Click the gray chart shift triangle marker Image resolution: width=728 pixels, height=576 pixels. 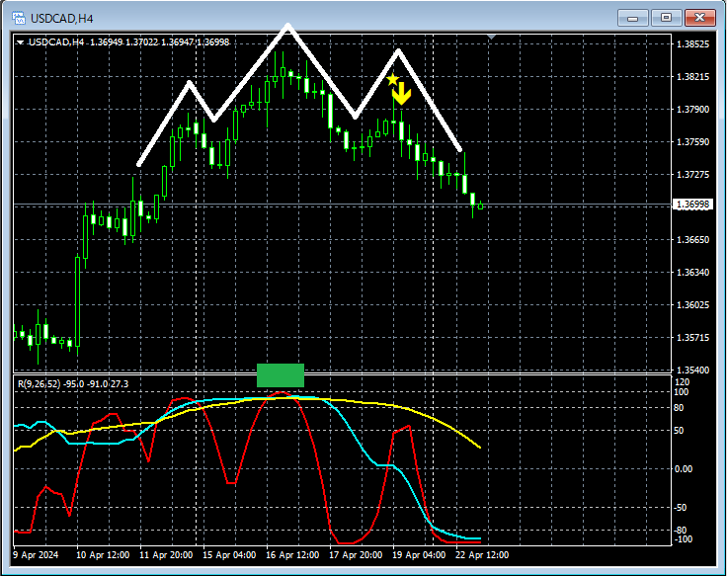[x=492, y=38]
